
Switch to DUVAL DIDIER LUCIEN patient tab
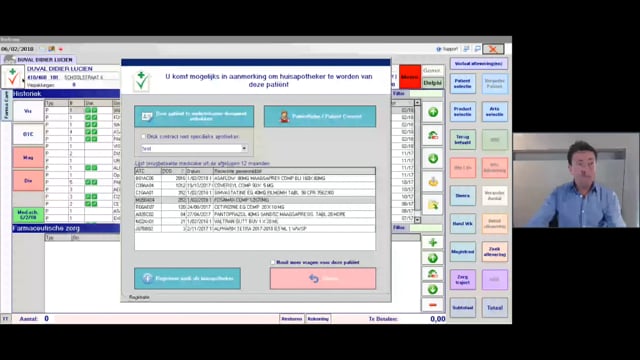click(40, 60)
